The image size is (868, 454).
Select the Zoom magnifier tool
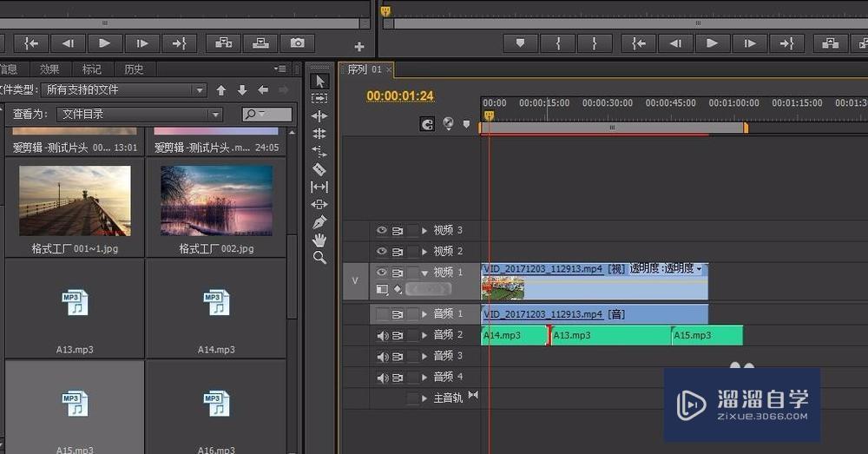point(319,258)
